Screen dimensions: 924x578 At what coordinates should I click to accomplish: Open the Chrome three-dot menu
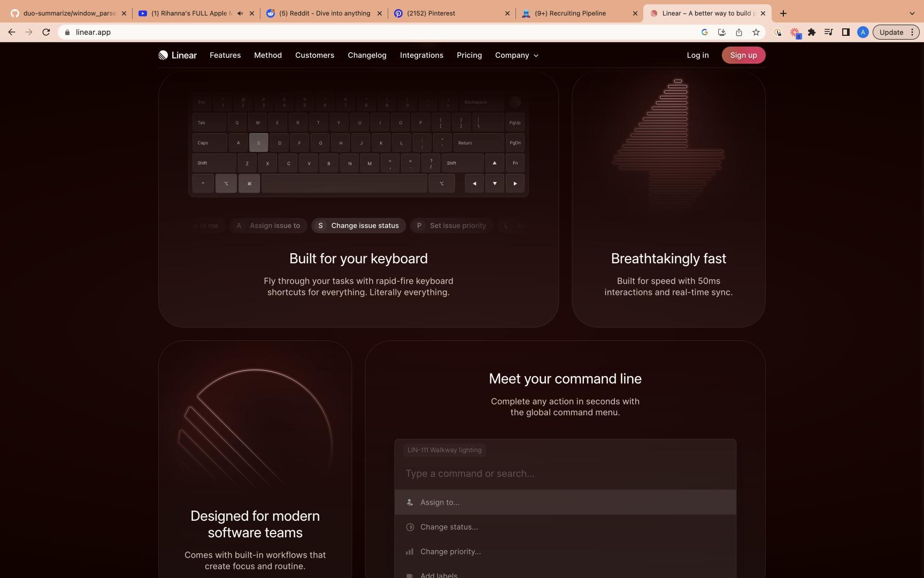(912, 32)
